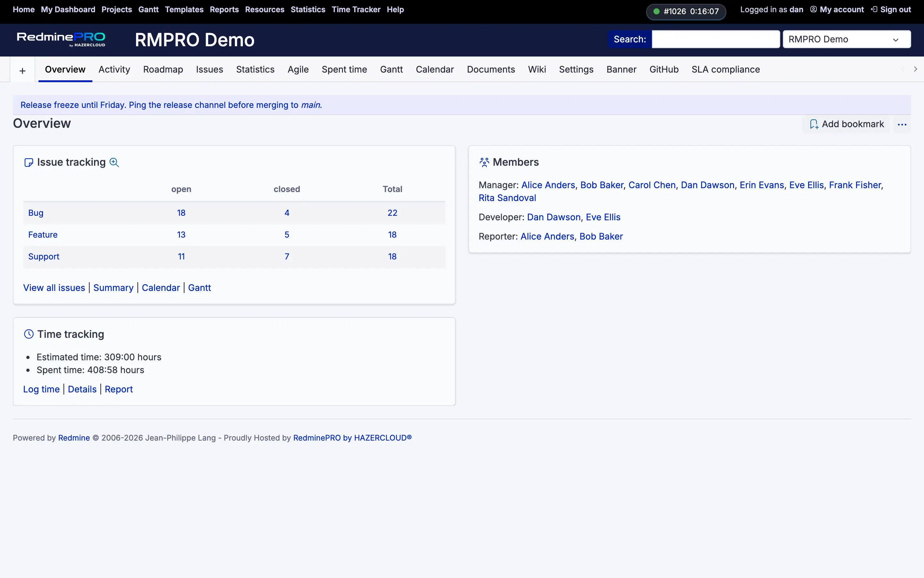Click the Log time link
The image size is (924, 578).
coord(41,389)
